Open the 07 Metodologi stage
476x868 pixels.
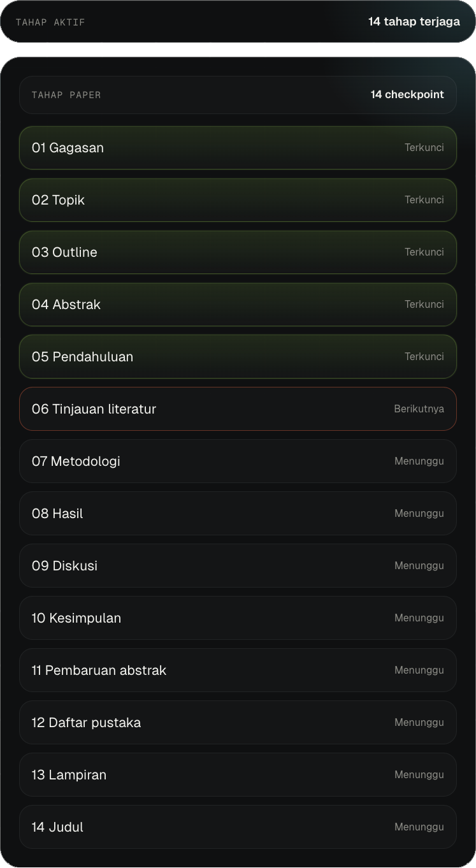coord(238,461)
